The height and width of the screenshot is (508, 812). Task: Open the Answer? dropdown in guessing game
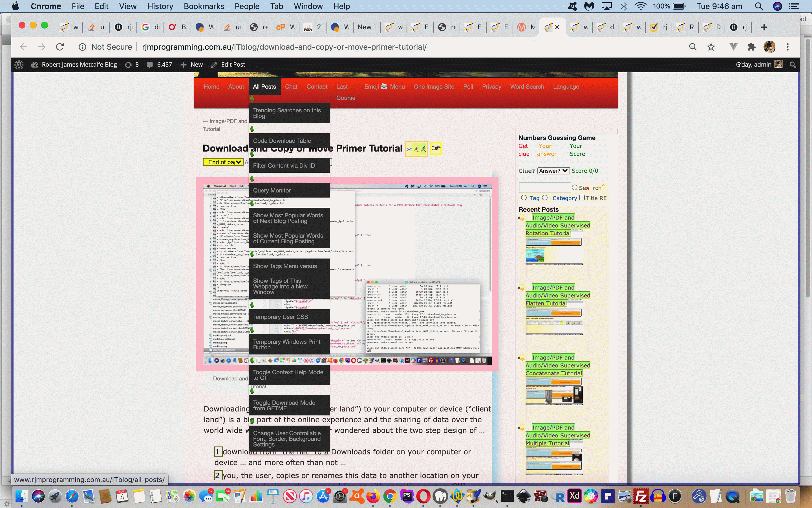coord(553,171)
